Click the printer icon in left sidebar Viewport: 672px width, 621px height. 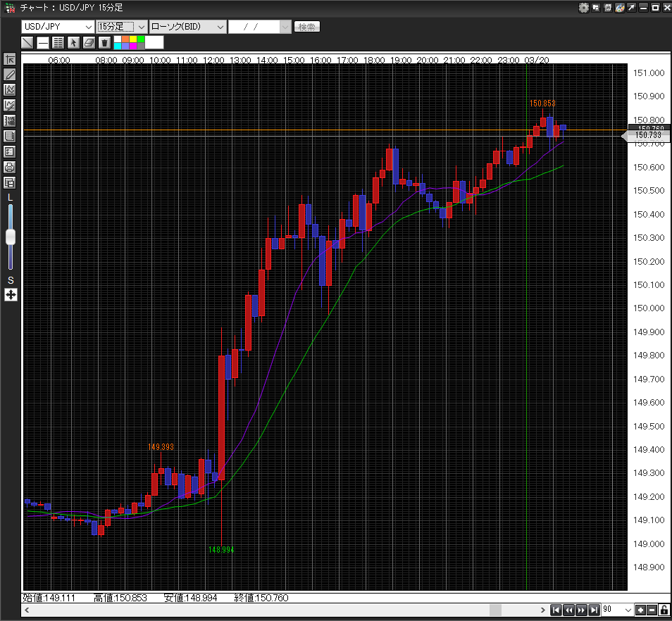tap(10, 167)
